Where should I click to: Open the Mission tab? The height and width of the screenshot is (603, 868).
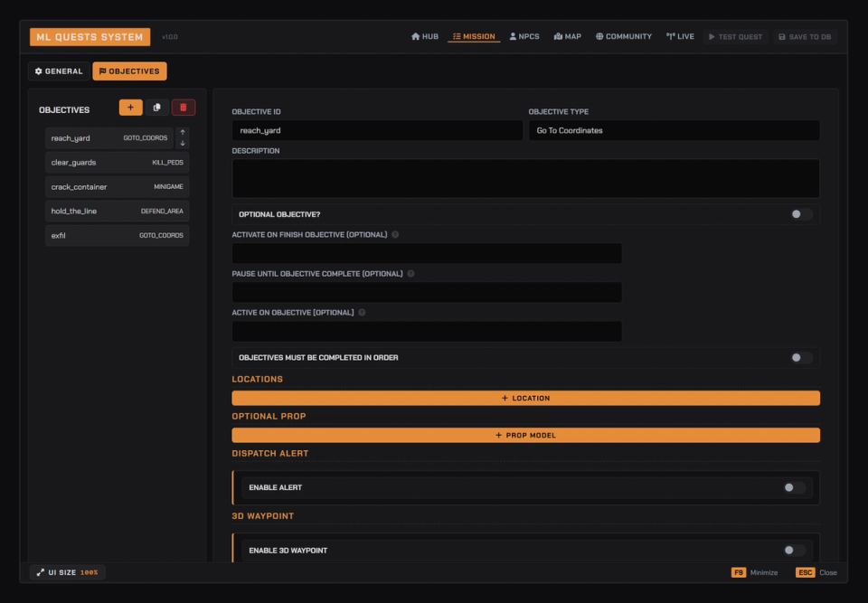click(x=474, y=36)
